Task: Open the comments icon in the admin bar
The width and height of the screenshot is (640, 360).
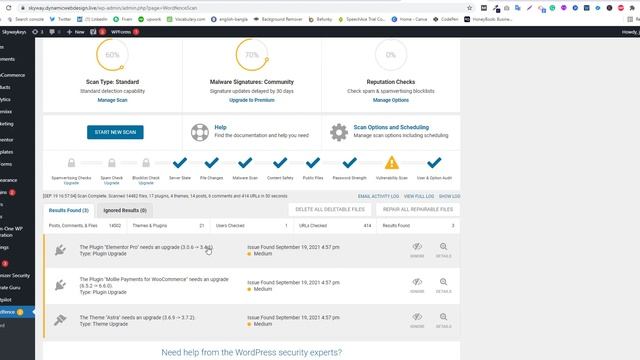Action: pos(55,32)
